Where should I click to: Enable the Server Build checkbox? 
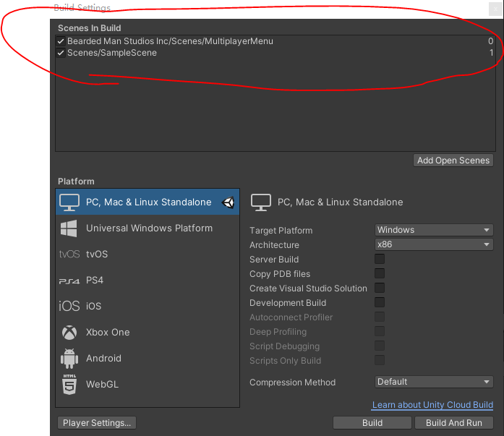(380, 259)
